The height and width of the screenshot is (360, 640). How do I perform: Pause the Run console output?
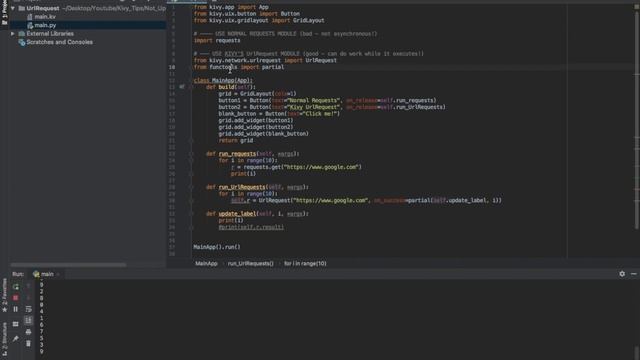pos(16,309)
